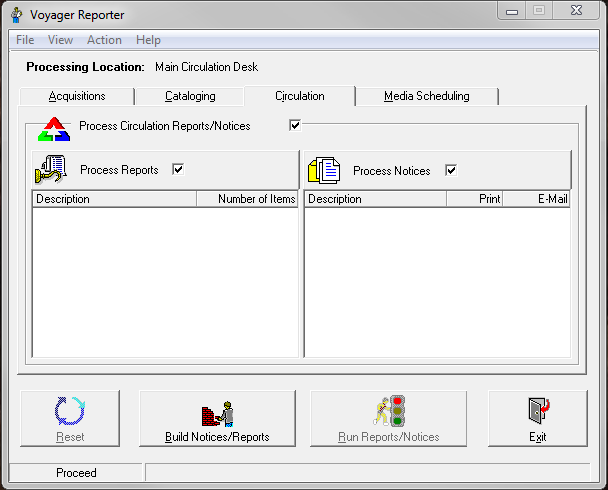Click the Process Reports hand-and-document icon
The height and width of the screenshot is (490, 608).
(x=50, y=170)
